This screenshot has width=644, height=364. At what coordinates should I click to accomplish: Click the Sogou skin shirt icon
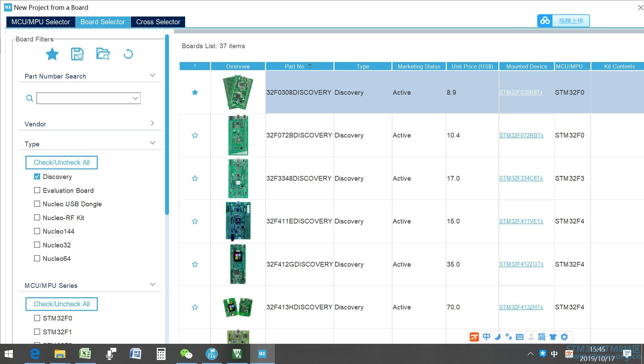553,337
